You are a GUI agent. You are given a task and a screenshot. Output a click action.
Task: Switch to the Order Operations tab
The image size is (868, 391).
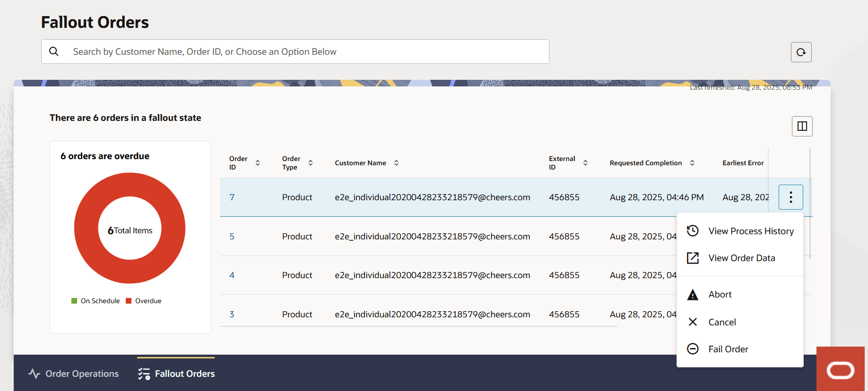point(74,374)
